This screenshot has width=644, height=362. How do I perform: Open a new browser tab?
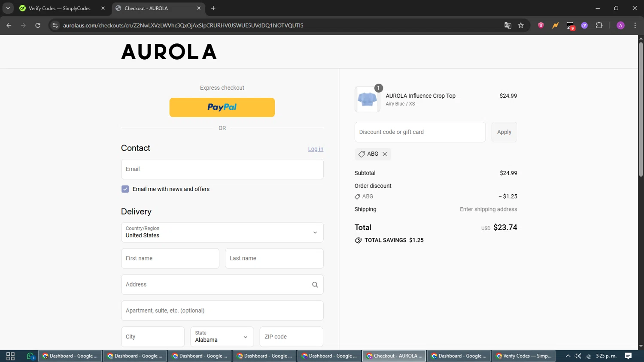213,8
